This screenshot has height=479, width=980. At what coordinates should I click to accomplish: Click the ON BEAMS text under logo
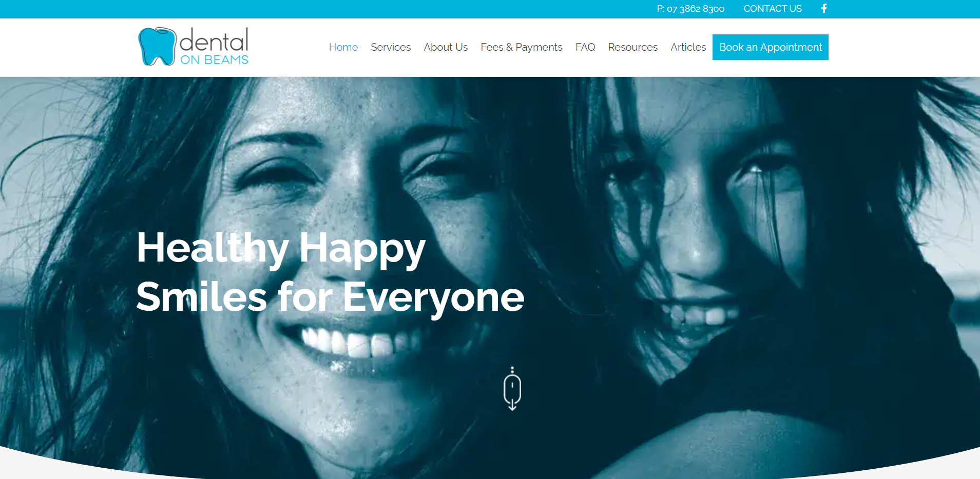click(214, 60)
